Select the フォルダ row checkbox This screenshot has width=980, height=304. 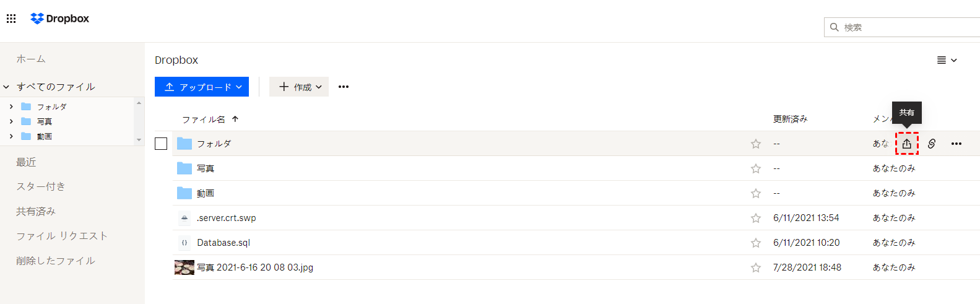coord(161,144)
